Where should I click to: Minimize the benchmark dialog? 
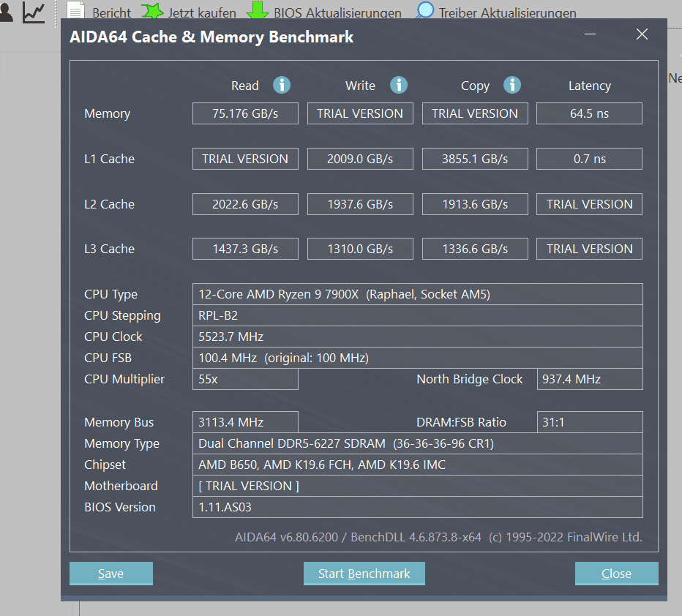pyautogui.click(x=590, y=34)
